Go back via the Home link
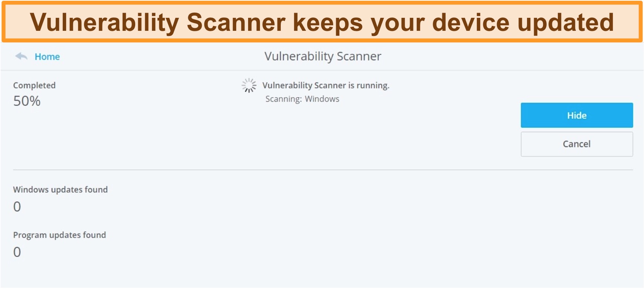This screenshot has width=644, height=290. click(47, 57)
